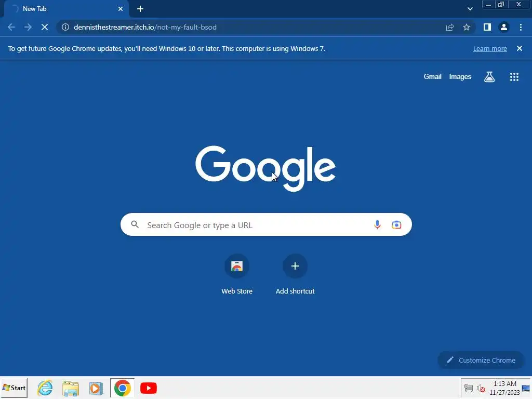This screenshot has height=399, width=532.
Task: Open Windows Explorer from taskbar
Action: pyautogui.click(x=71, y=388)
